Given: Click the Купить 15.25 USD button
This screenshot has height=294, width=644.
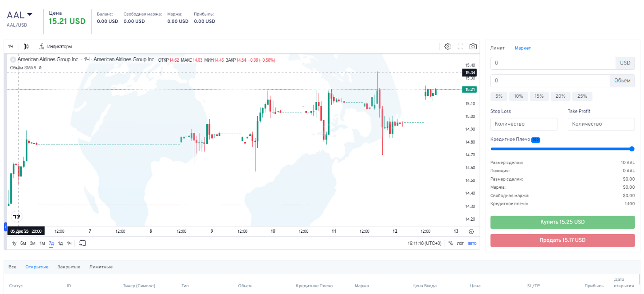Looking at the screenshot, I should click(x=562, y=222).
